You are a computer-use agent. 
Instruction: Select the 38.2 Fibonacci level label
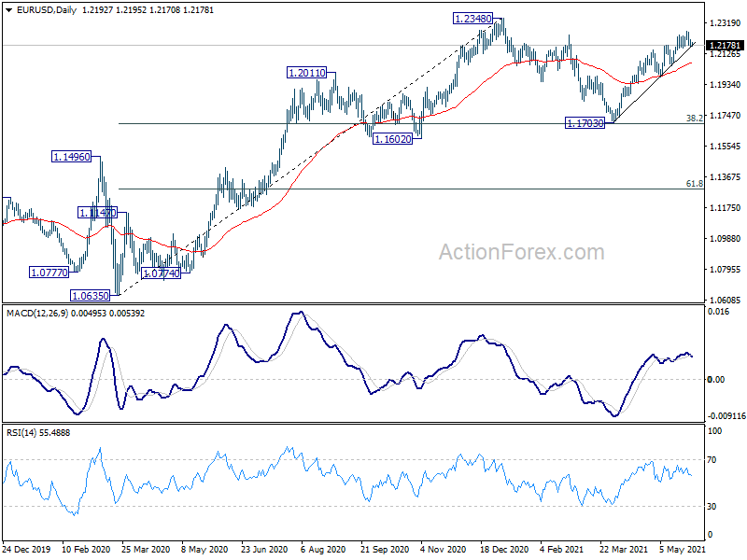(x=694, y=118)
